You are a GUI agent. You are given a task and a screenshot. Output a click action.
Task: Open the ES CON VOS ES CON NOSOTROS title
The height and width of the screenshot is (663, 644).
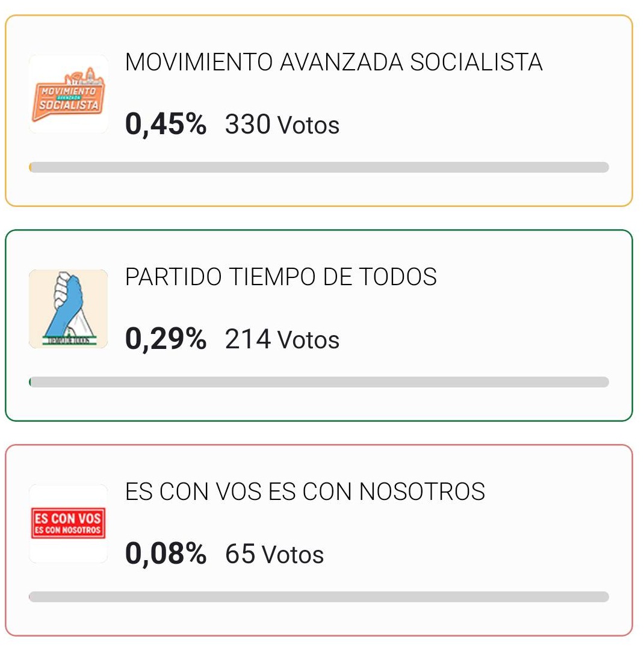305,492
